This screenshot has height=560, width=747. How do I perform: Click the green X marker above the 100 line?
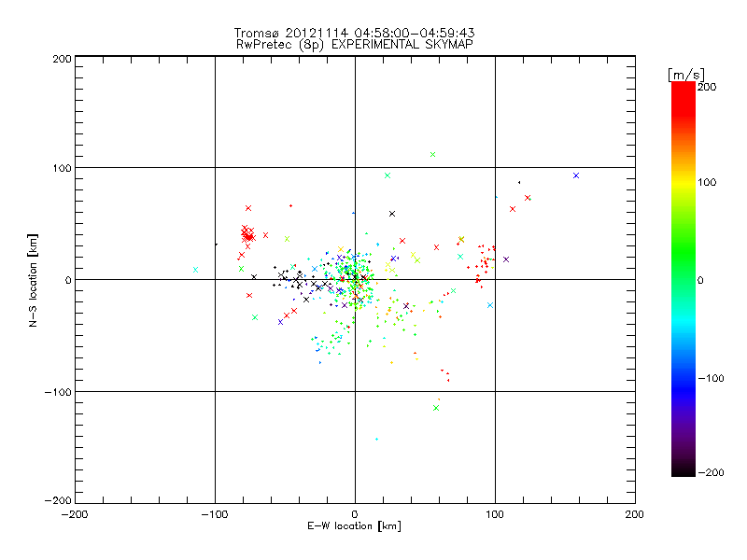[432, 155]
